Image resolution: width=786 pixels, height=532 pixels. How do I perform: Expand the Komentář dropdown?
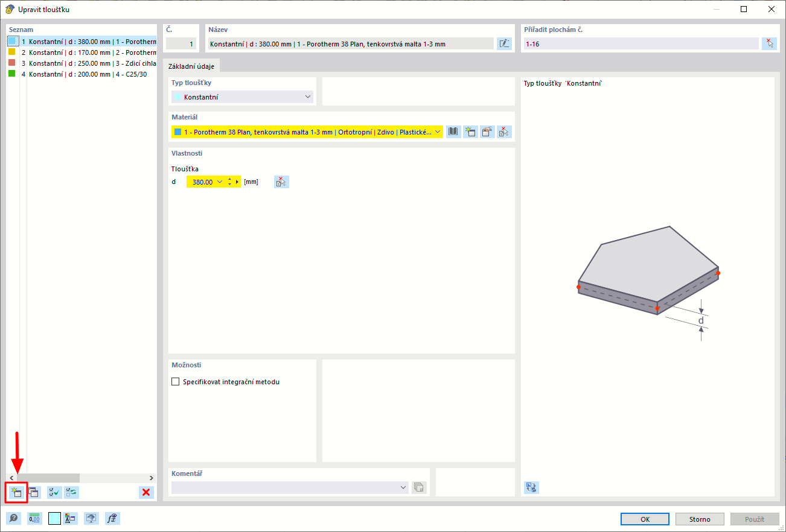pos(403,487)
